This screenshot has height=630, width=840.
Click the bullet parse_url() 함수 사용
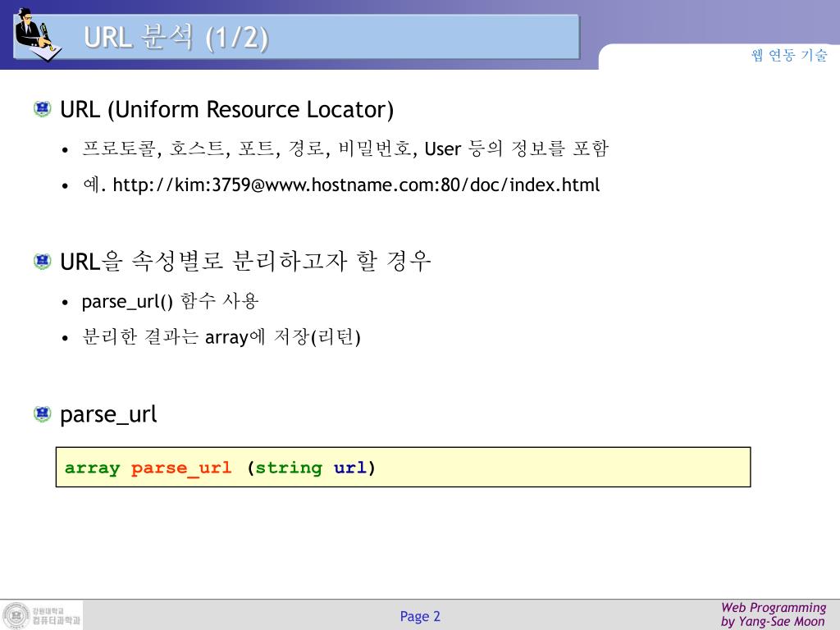pyautogui.click(x=170, y=301)
